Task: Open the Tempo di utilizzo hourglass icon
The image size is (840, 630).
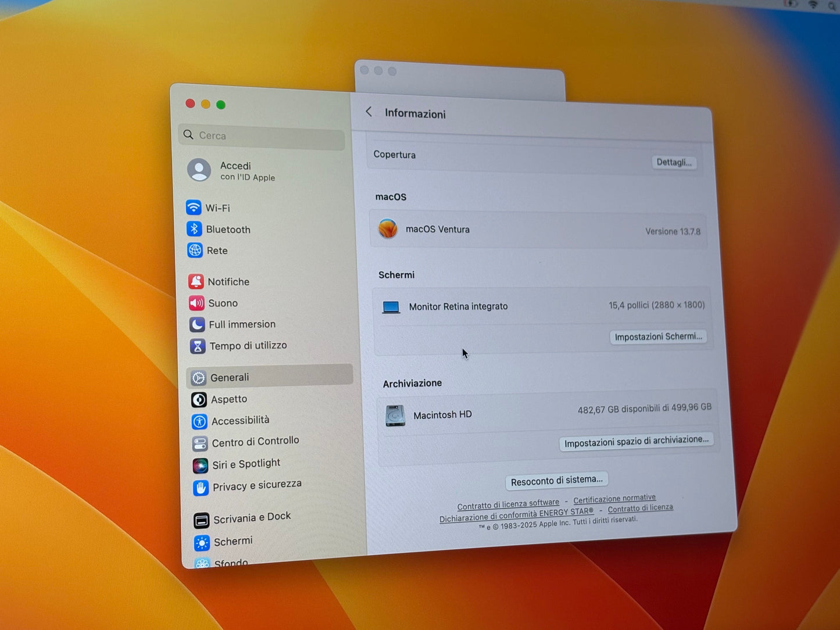Action: click(198, 346)
